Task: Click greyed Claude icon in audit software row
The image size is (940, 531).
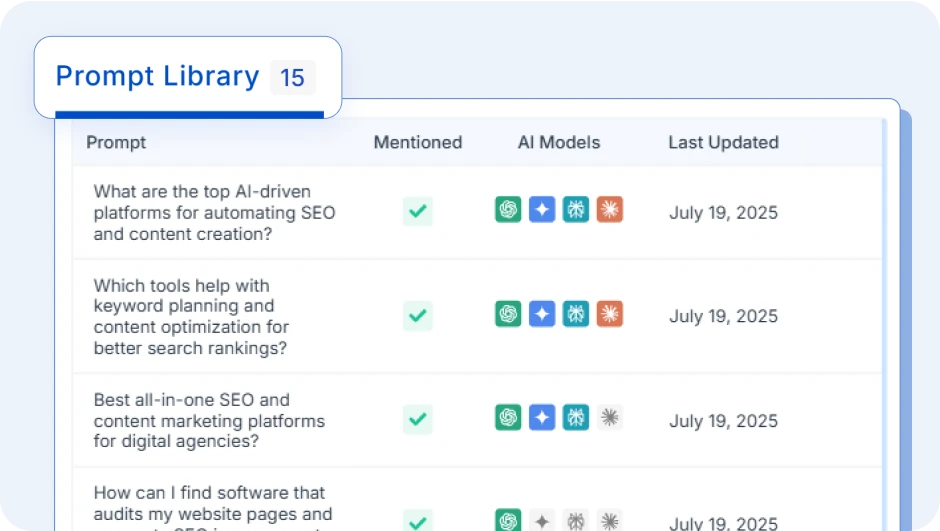Action: 610,520
